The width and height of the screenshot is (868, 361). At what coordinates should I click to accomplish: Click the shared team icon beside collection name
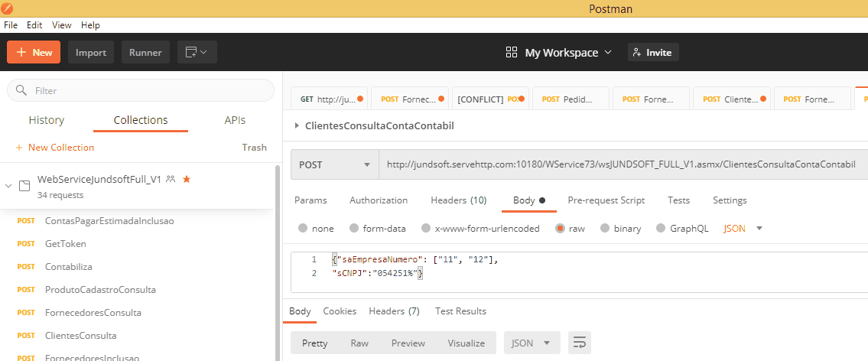coord(171,179)
